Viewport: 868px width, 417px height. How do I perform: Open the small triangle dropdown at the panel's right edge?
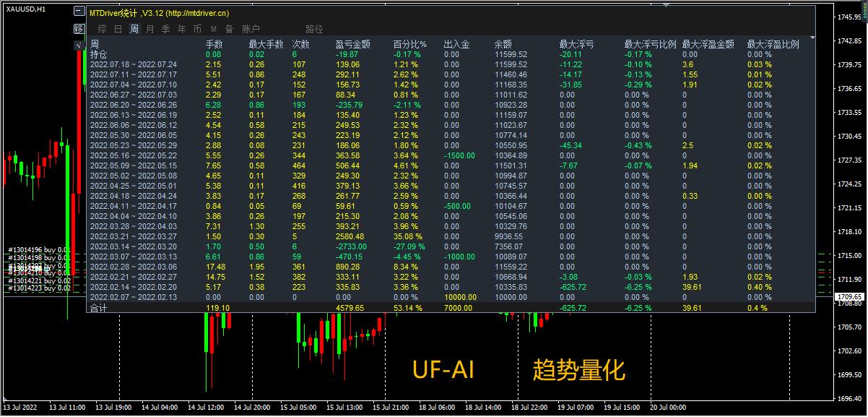(x=812, y=38)
